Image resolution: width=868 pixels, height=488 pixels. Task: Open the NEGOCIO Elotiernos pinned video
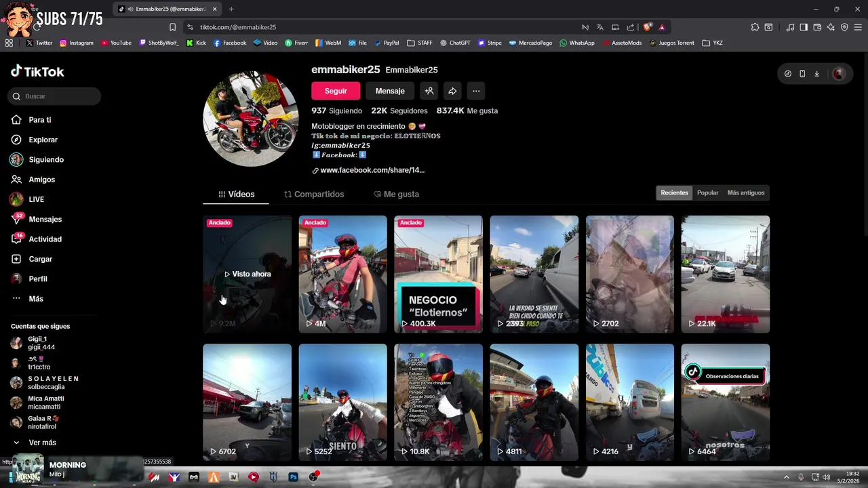click(x=438, y=274)
